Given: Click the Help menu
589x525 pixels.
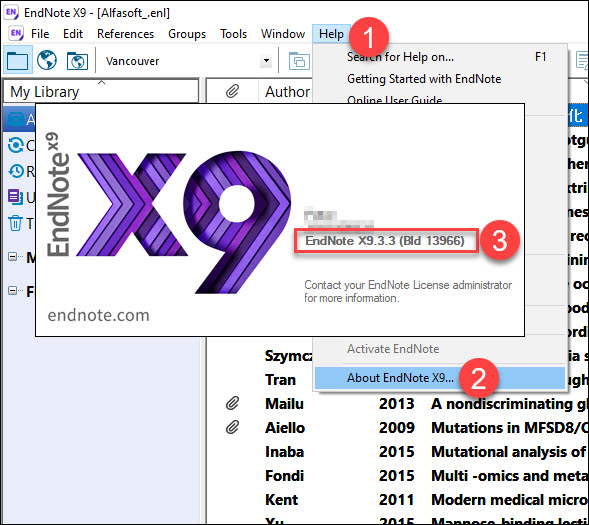Looking at the screenshot, I should [331, 34].
